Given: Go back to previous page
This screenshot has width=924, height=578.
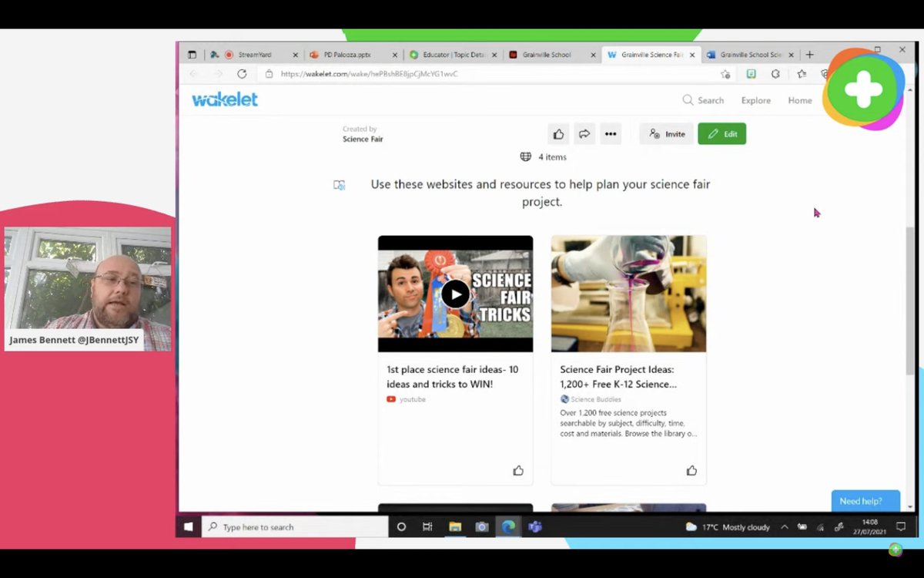Looking at the screenshot, I should 194,74.
